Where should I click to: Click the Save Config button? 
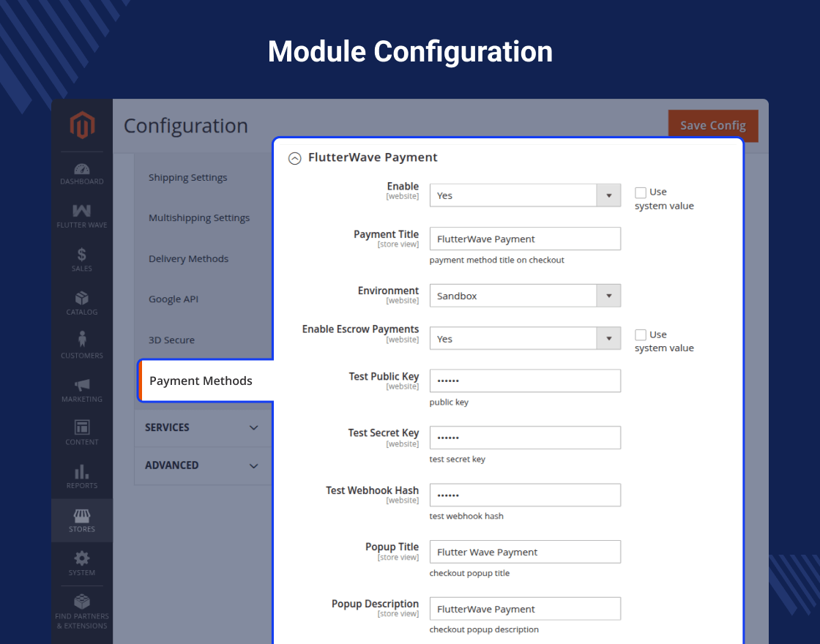[713, 125]
